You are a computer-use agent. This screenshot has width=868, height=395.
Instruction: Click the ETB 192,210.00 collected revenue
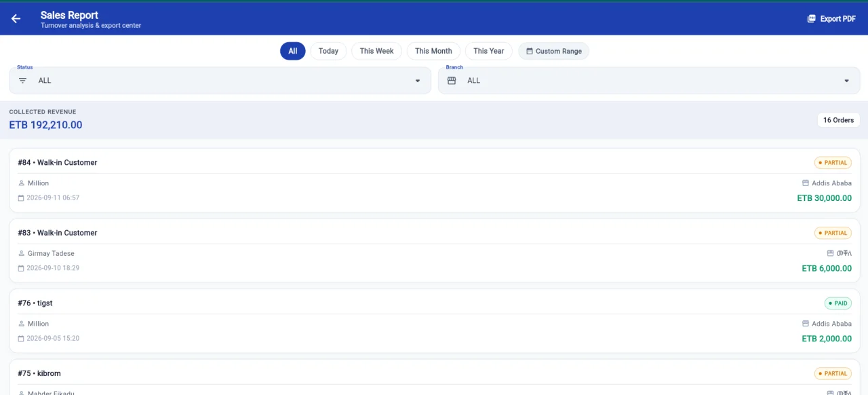click(45, 125)
